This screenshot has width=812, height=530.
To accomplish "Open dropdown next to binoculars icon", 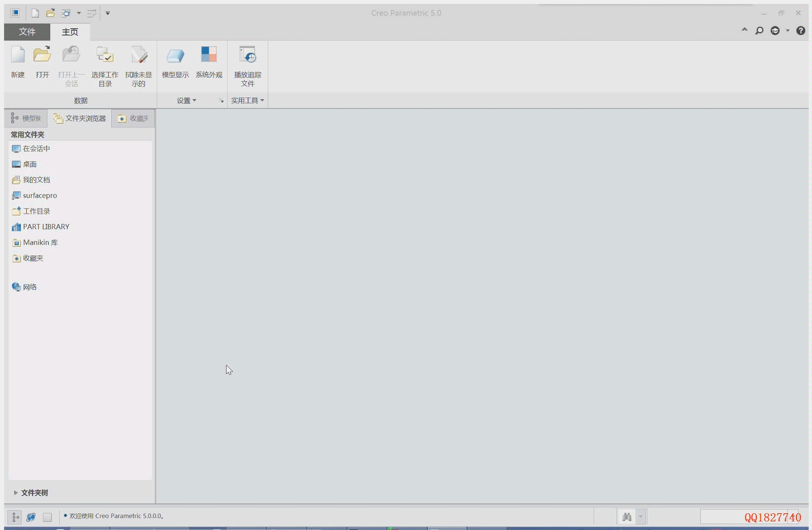I will [x=641, y=517].
